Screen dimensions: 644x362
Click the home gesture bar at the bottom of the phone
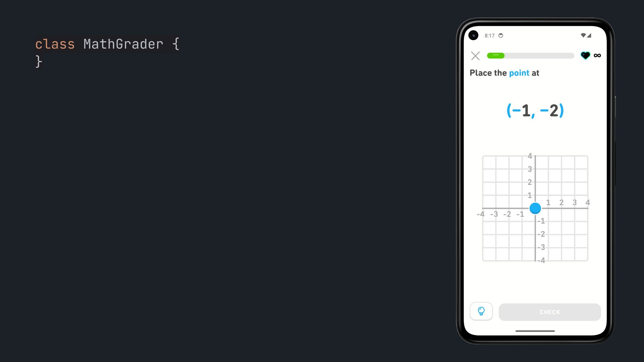click(x=535, y=331)
